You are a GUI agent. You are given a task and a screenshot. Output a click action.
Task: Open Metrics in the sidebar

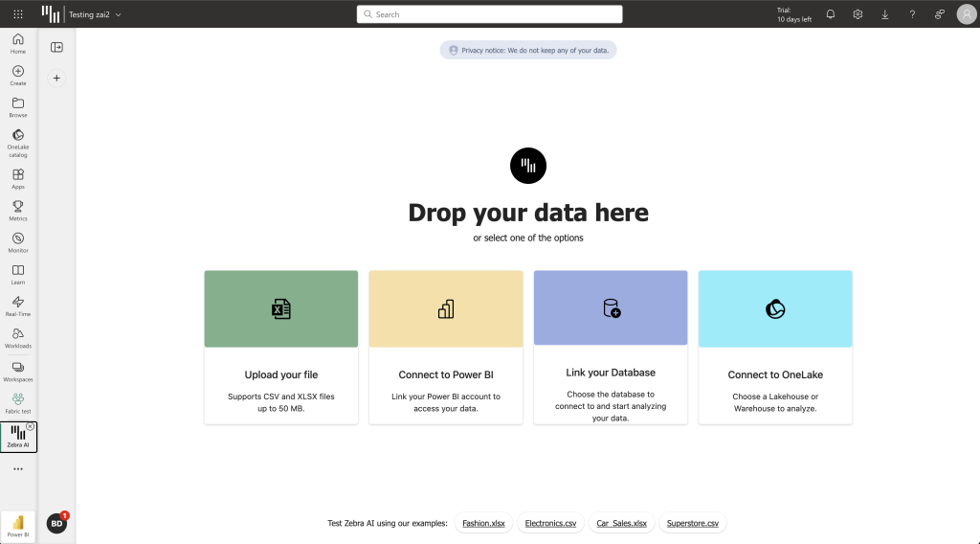pos(18,211)
